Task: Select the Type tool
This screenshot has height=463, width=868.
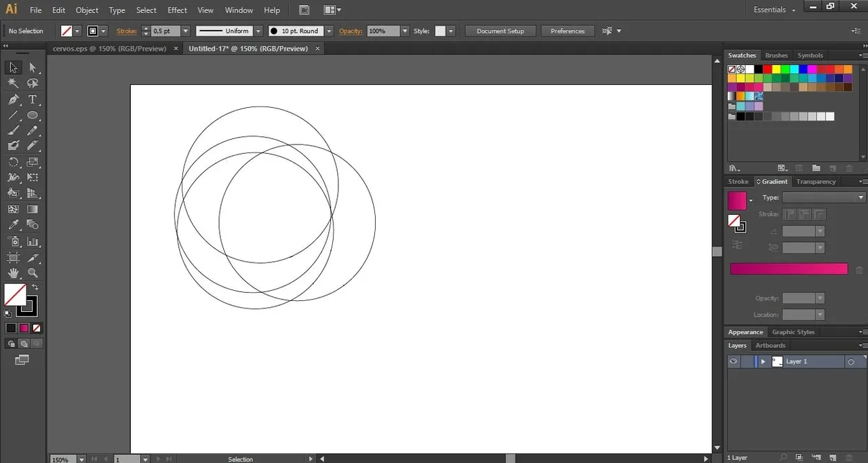Action: click(32, 99)
